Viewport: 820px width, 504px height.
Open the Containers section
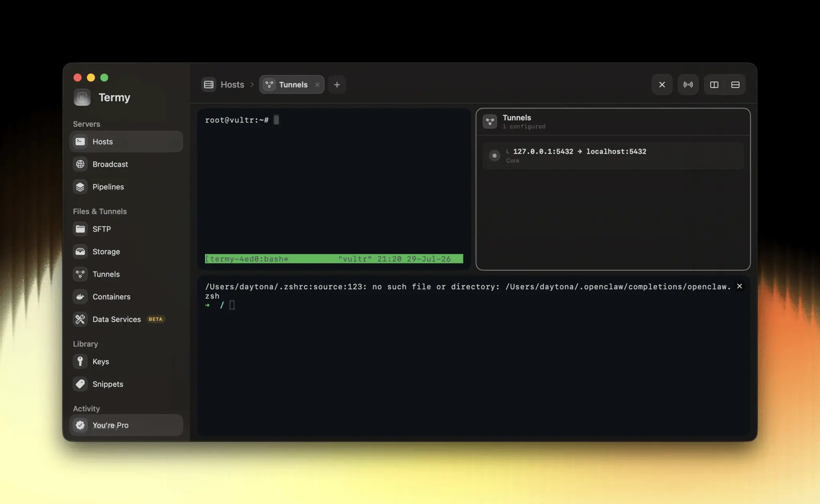126,297
